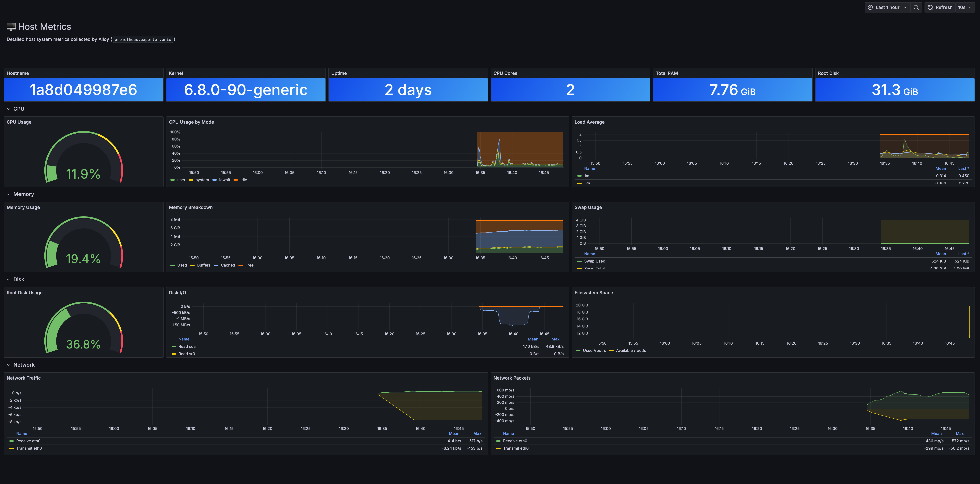Click the clock icon in the time picker
Screen dimensions: 980x484
(x=871, y=7)
